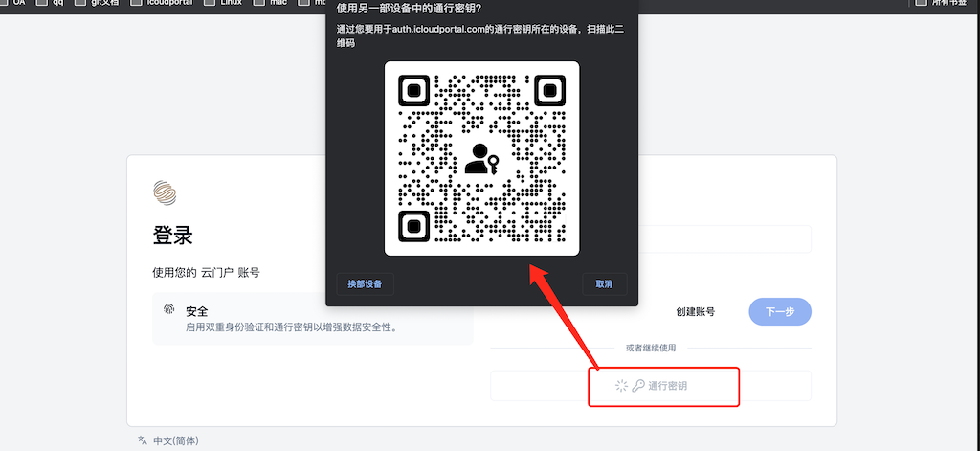The height and width of the screenshot is (451, 980).
Task: Click the key icon beside 通行密钥
Action: [x=638, y=386]
